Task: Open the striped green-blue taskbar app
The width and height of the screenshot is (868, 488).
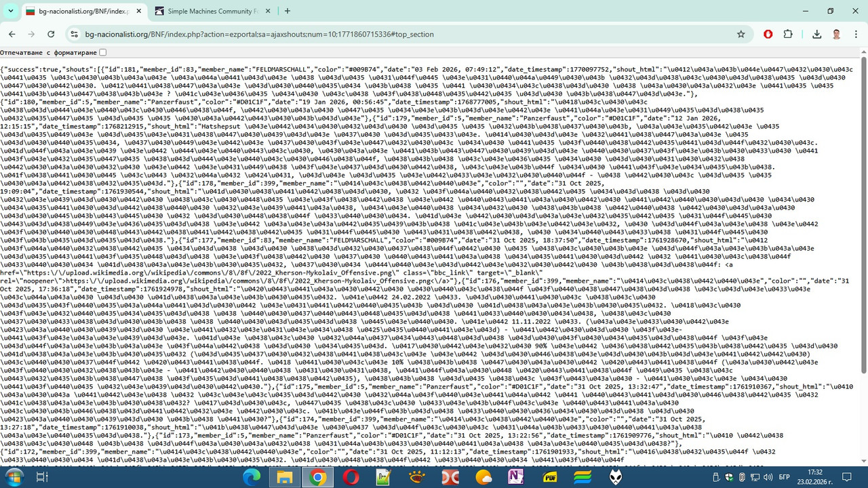Action: [583, 477]
